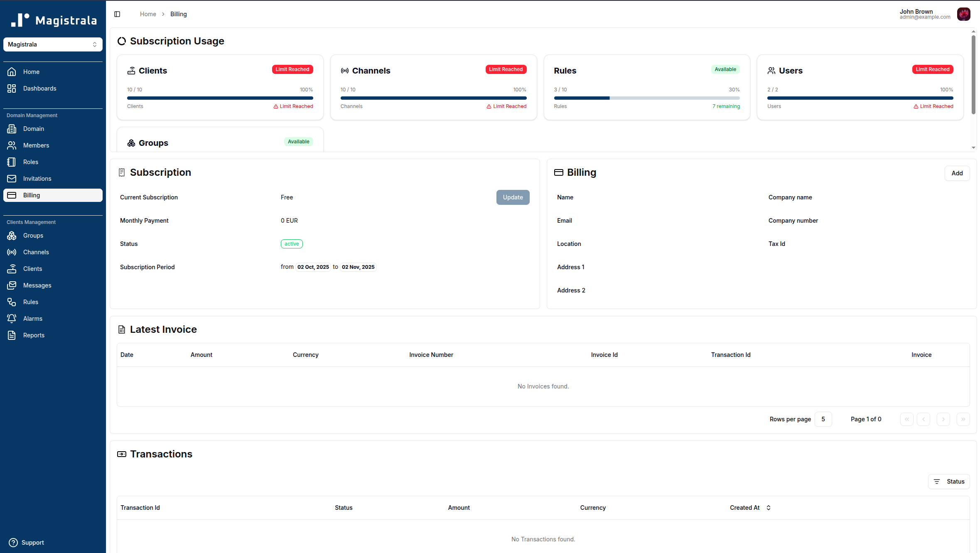Click the Add button in Billing panel

tap(957, 173)
